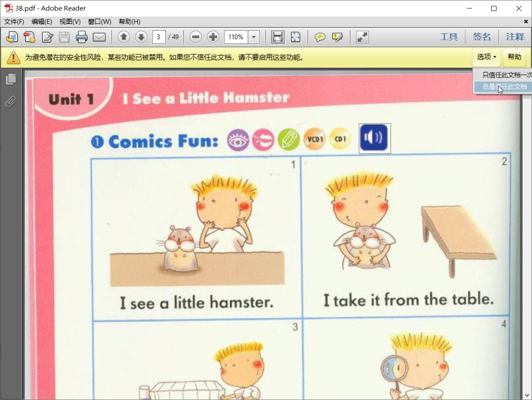Toggle fit one full page view
Image resolution: width=532 pixels, height=400 pixels.
295,37
